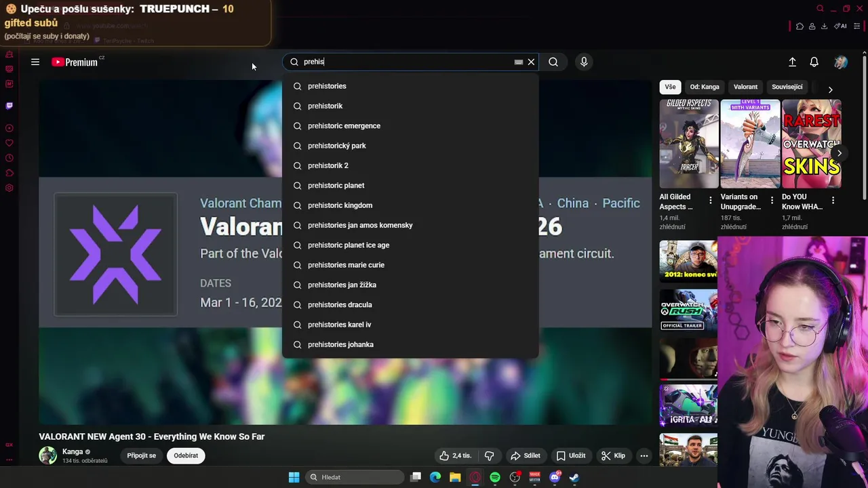Open Opera toolbar downloads icon
This screenshot has height=488, width=868.
pyautogui.click(x=824, y=26)
